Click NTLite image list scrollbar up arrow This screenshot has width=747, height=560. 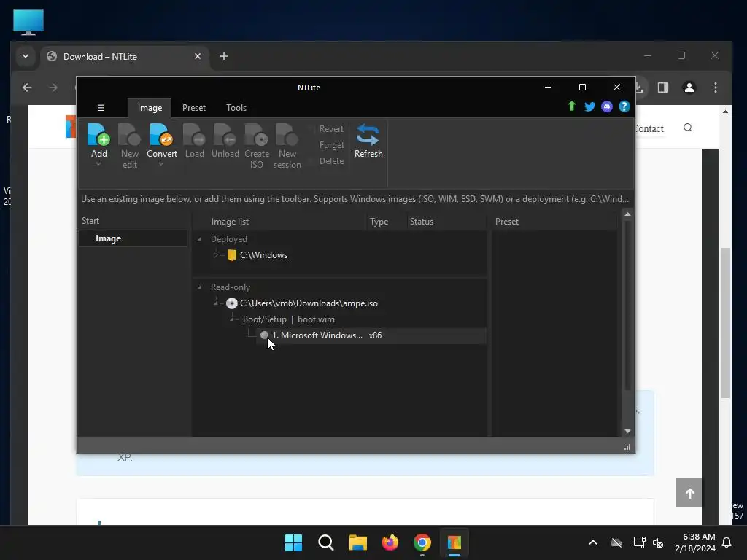627,214
